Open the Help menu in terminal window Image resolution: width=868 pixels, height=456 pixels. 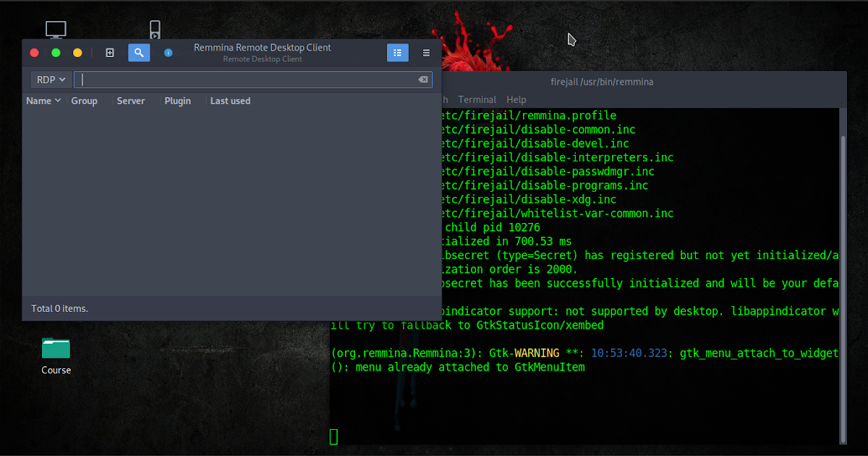(x=516, y=100)
